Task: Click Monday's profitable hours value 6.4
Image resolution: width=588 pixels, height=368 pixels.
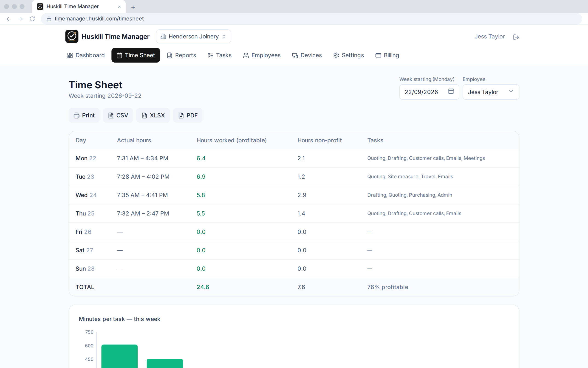Action: pyautogui.click(x=201, y=158)
